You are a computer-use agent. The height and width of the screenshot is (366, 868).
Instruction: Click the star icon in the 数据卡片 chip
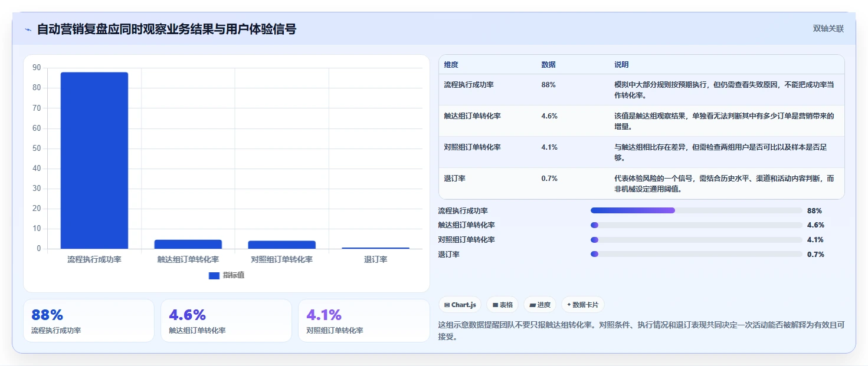click(x=569, y=305)
